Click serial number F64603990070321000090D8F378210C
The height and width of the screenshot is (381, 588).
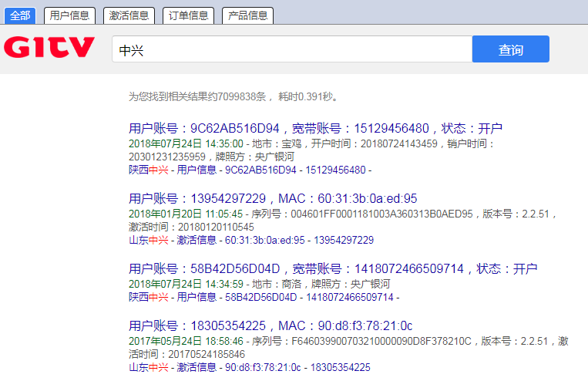pos(381,341)
